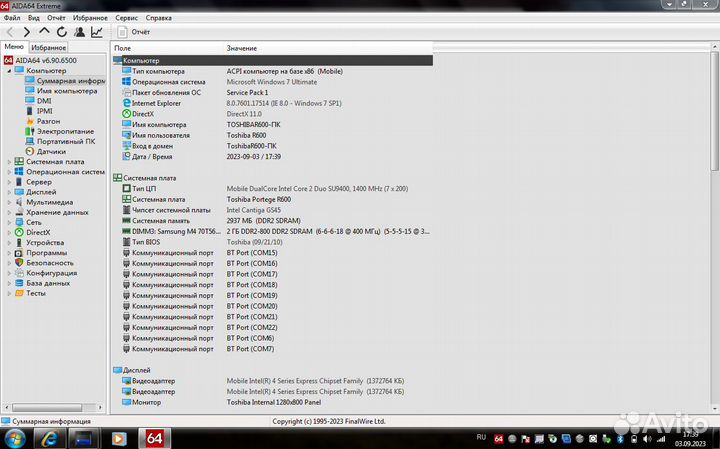Expand the DirectX tree node in sidebar
The height and width of the screenshot is (449, 720).
[x=9, y=232]
